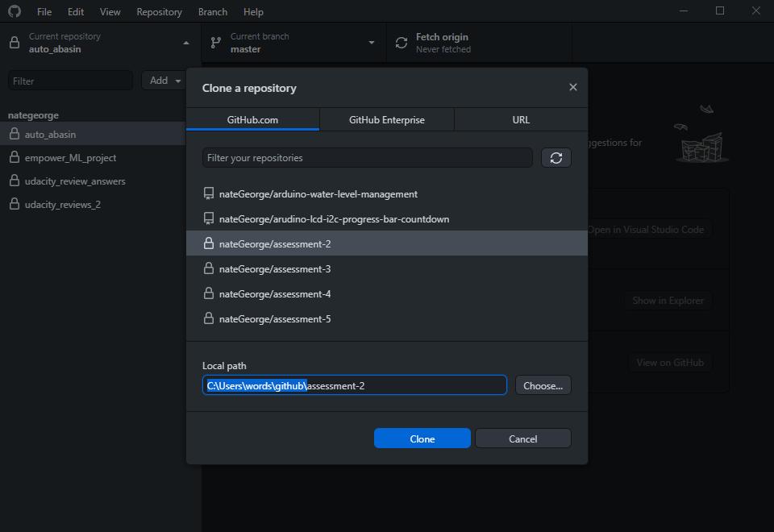Click the repo icon beside arduino-water-level-management
Viewport: 774px width, 532px height.
206,193
